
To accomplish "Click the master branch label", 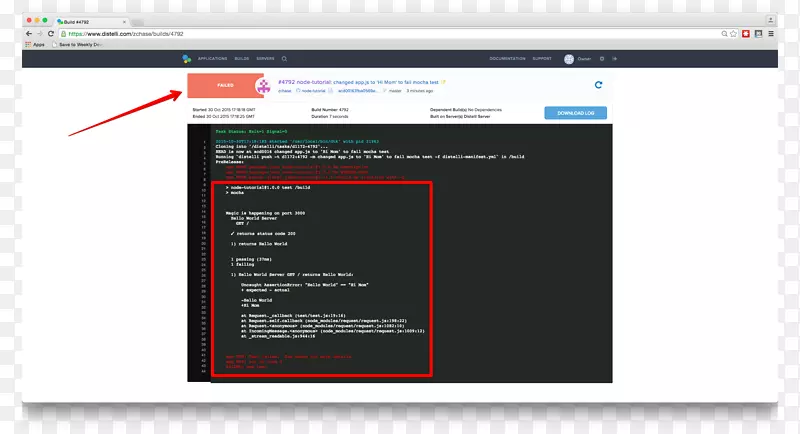I will tap(395, 91).
